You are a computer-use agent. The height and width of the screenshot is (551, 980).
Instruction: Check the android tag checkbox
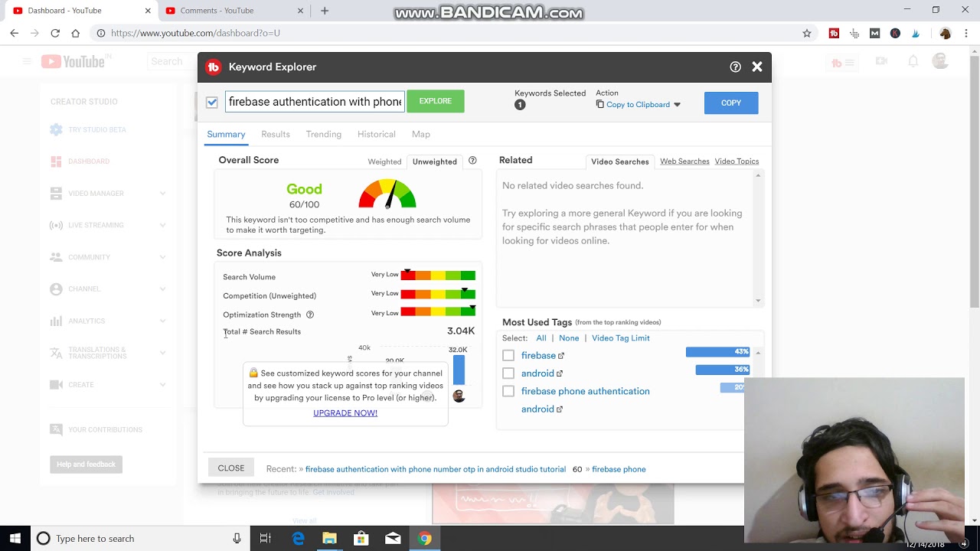click(508, 373)
